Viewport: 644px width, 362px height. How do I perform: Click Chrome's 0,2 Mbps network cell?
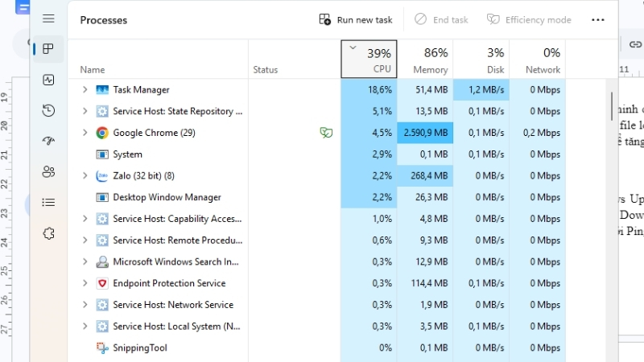[x=538, y=133]
